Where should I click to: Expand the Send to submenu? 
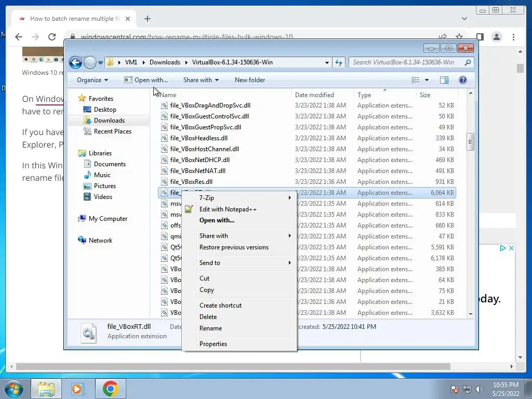point(240,263)
